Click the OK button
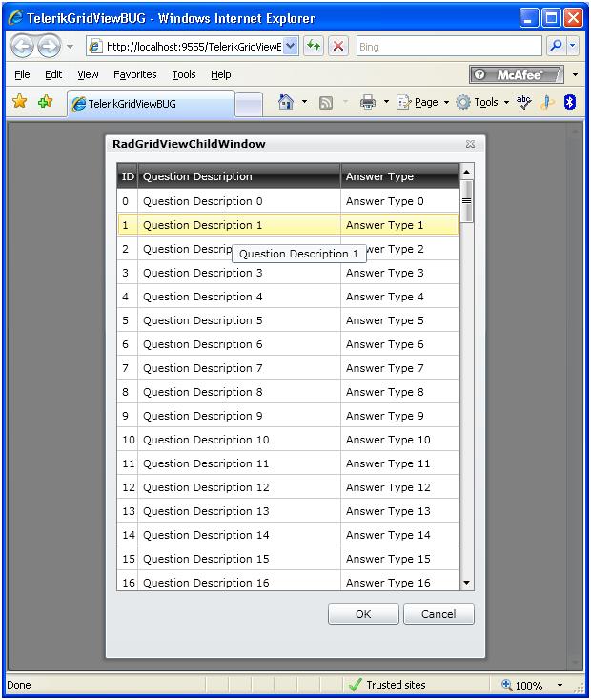Image resolution: width=591 pixels, height=700 pixels. pos(363,614)
